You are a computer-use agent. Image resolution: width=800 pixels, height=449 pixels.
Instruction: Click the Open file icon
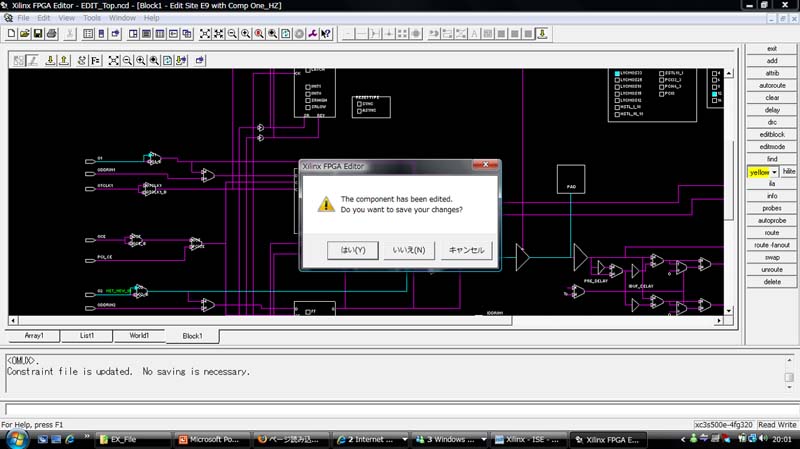(x=24, y=34)
